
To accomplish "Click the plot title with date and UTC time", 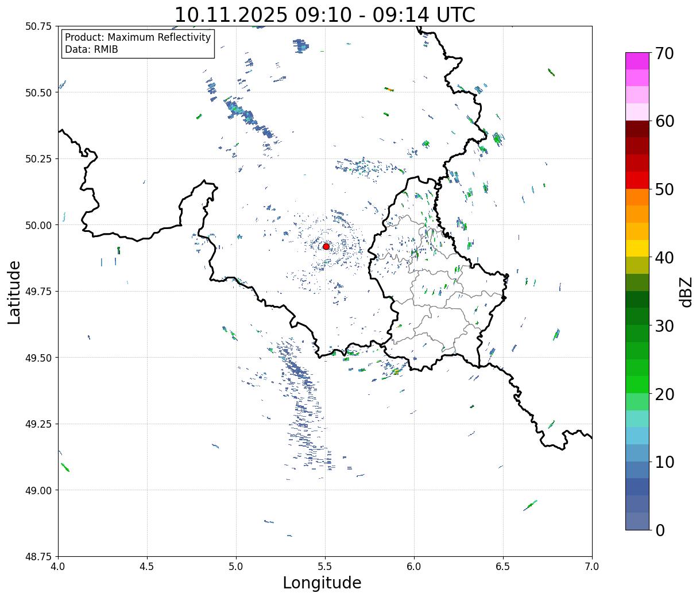I will (x=324, y=15).
